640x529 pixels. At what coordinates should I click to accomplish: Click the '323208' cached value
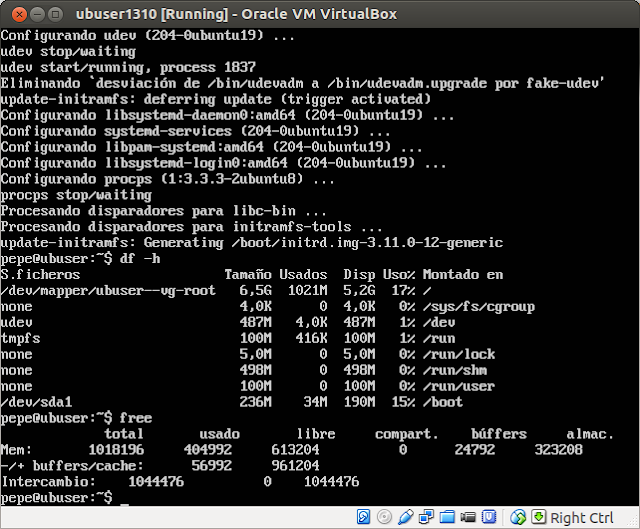pos(559,450)
